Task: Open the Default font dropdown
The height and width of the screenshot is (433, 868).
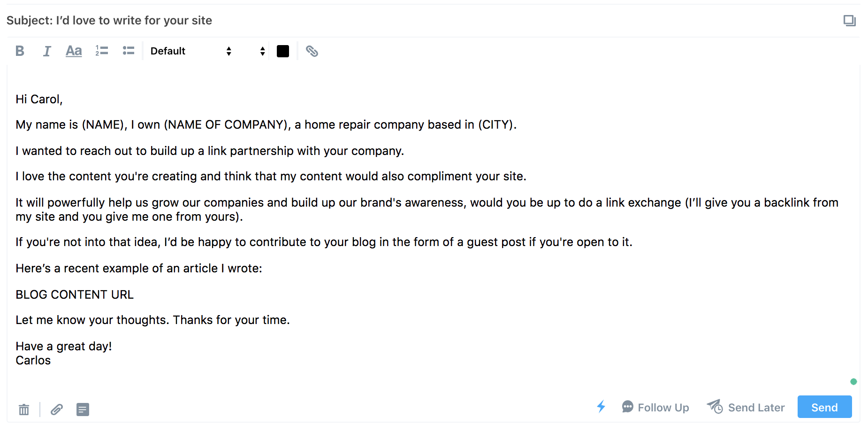Action: tap(191, 51)
